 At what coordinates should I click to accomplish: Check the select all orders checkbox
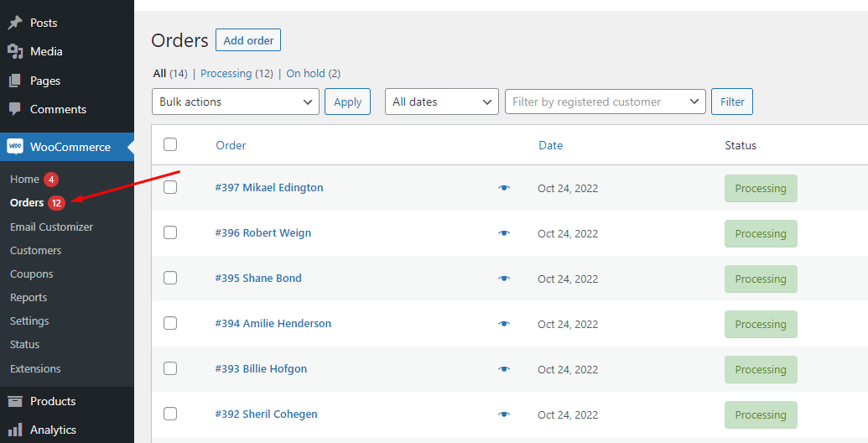pos(170,144)
